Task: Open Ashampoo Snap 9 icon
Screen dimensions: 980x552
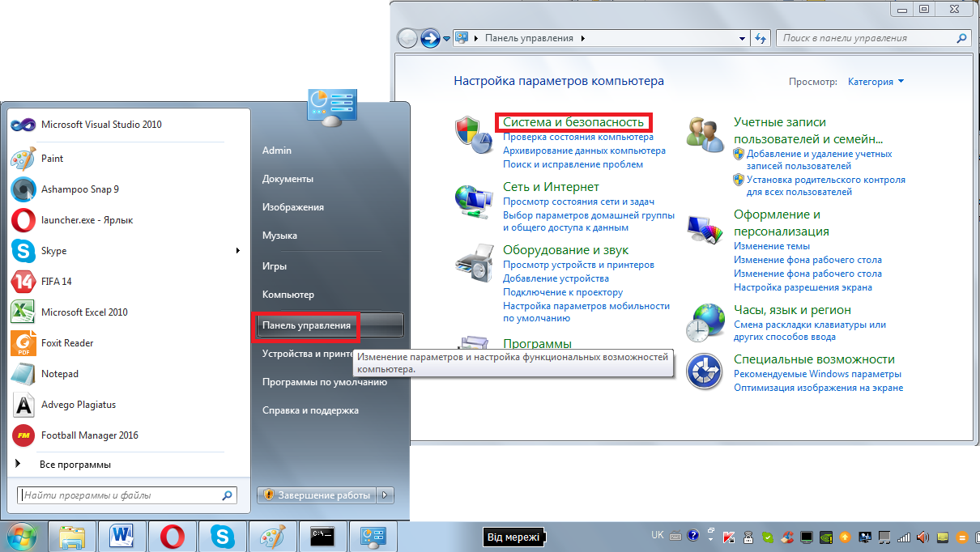Action: pos(23,189)
